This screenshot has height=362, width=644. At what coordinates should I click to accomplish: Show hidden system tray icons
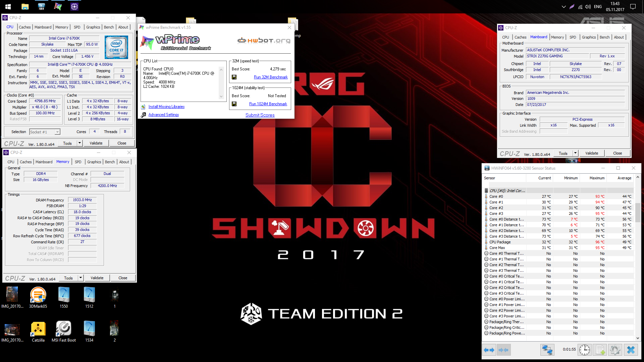click(x=563, y=7)
